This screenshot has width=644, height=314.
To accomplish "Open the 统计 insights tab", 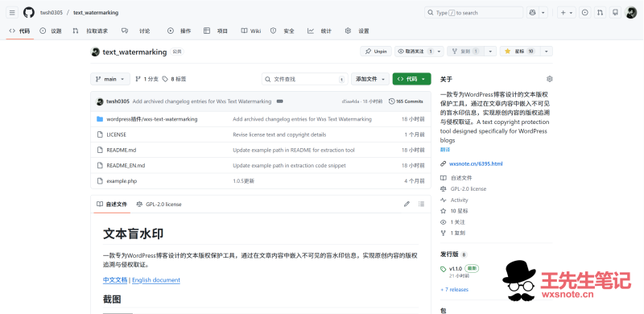I will [320, 31].
